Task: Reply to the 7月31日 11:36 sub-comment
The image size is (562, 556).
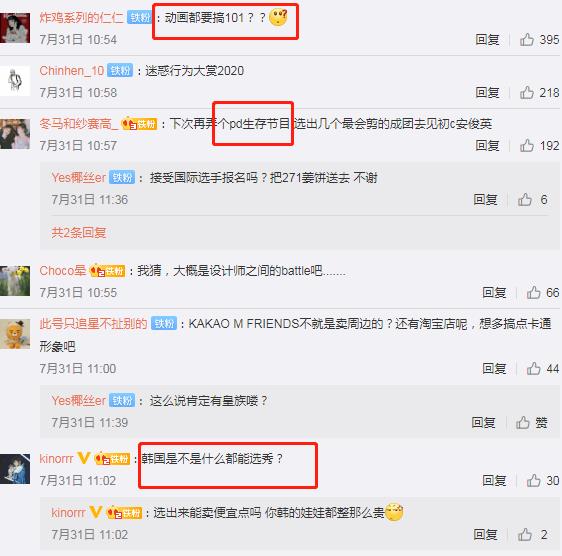Action: 485,200
